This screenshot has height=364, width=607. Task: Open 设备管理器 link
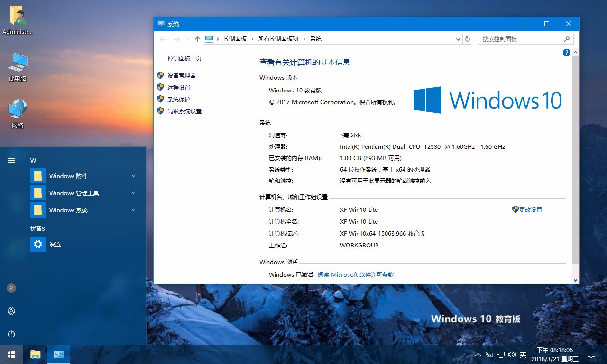coord(182,75)
